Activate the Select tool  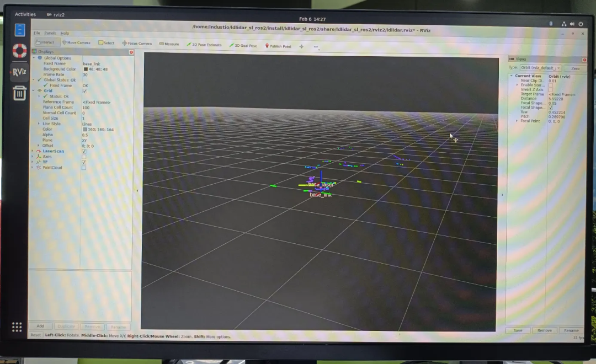107,43
